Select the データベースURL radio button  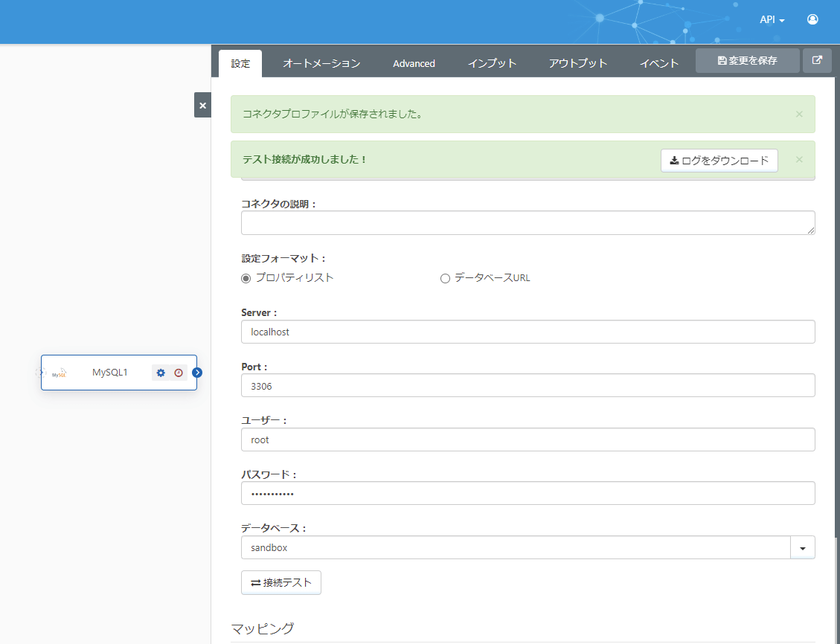[446, 278]
